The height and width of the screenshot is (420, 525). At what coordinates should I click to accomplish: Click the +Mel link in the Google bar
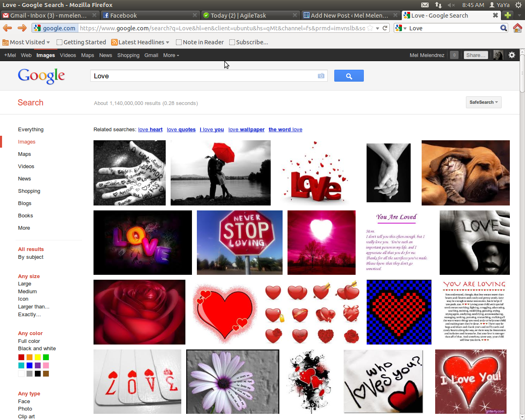[x=10, y=55]
